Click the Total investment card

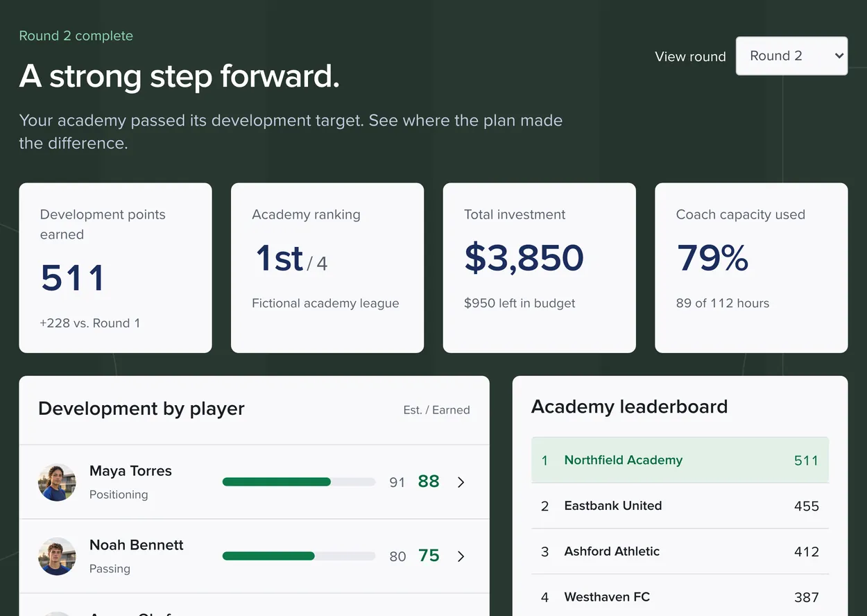pos(540,268)
